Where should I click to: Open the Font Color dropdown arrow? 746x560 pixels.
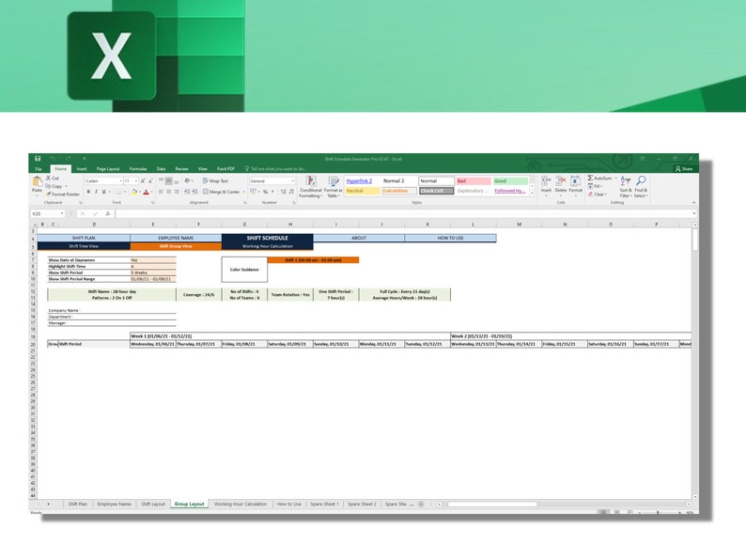tap(151, 193)
